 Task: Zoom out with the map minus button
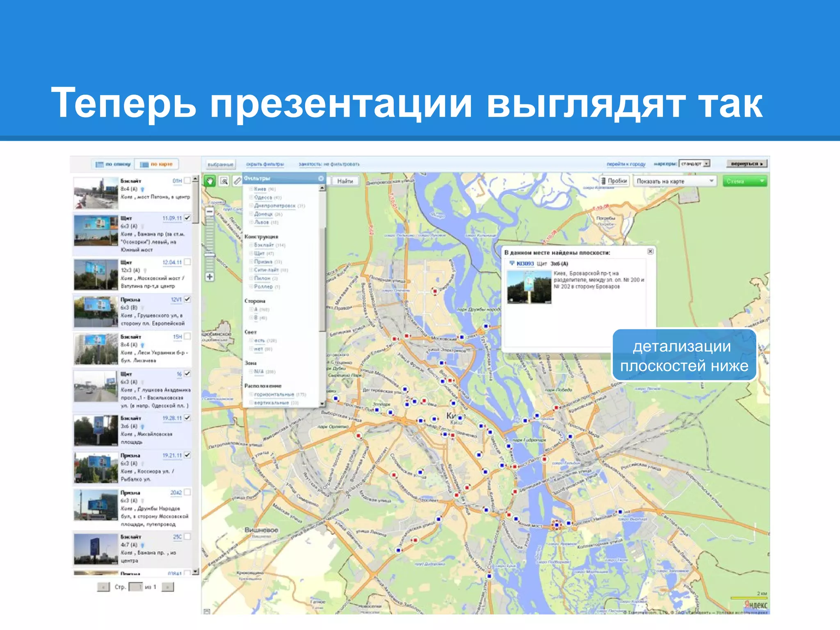tap(210, 212)
